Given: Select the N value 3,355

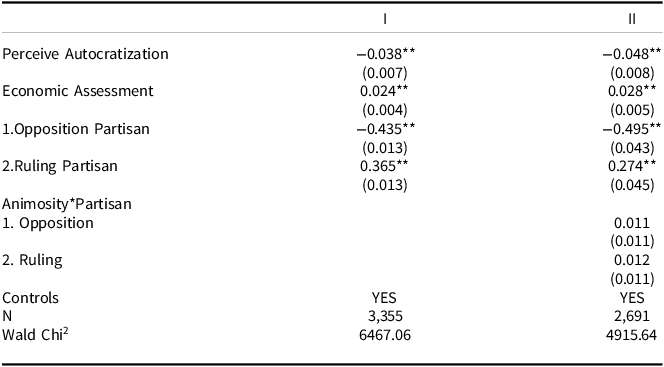Looking at the screenshot, I should point(385,316).
